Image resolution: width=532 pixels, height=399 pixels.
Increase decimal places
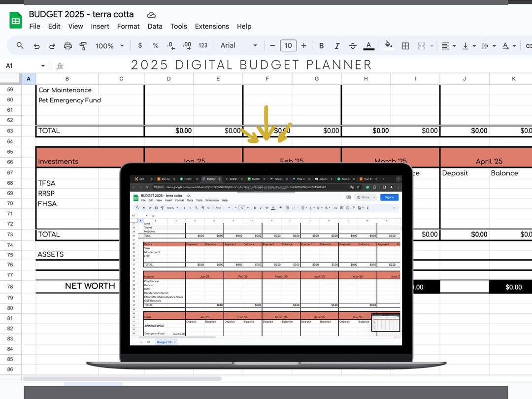point(187,46)
